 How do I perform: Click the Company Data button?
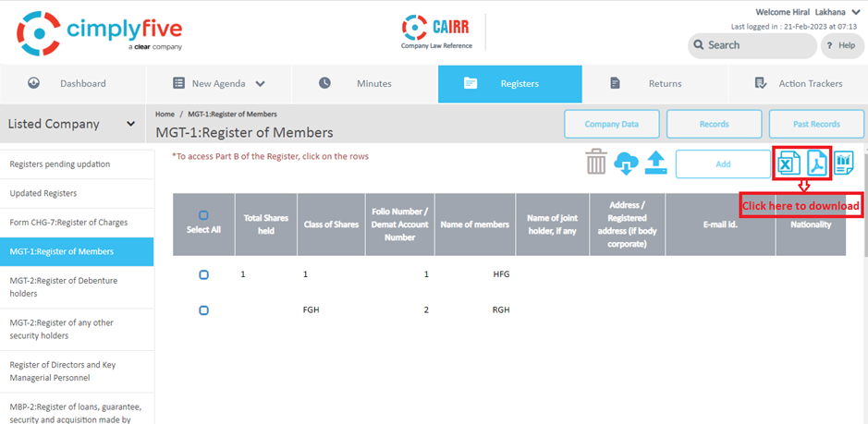(x=612, y=124)
